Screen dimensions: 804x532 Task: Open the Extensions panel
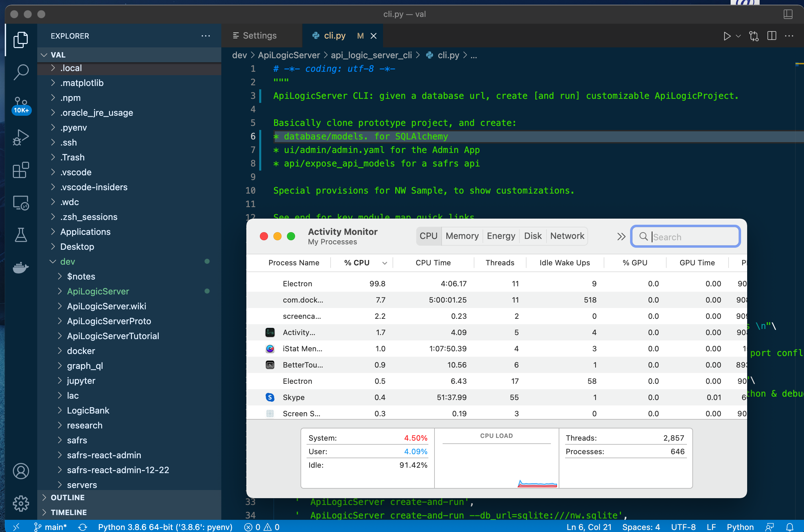pyautogui.click(x=21, y=170)
